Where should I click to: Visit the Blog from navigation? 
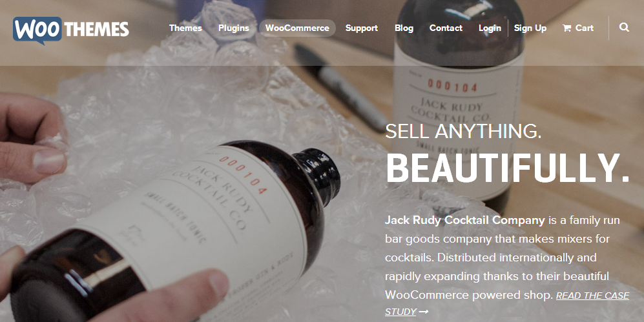pos(404,28)
